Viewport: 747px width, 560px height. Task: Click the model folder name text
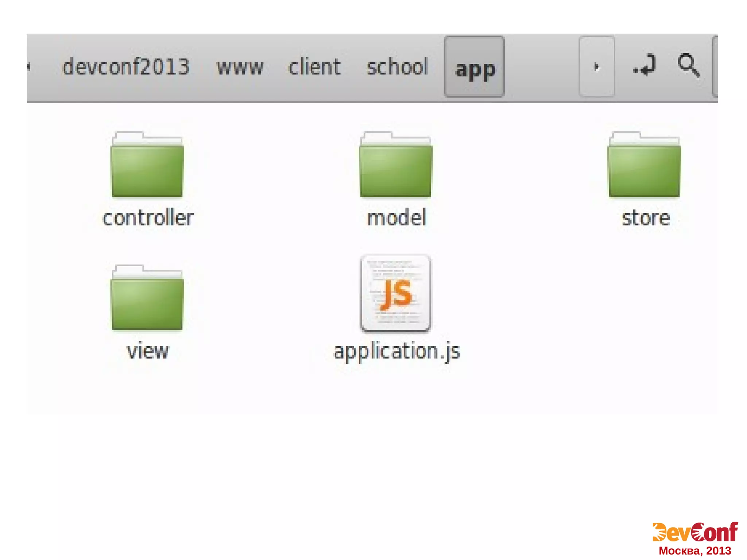click(396, 218)
